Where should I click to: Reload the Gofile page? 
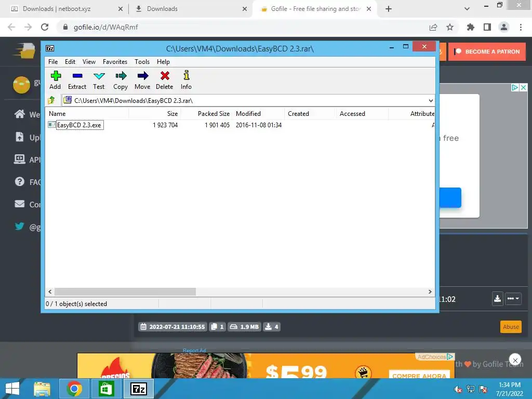click(45, 27)
